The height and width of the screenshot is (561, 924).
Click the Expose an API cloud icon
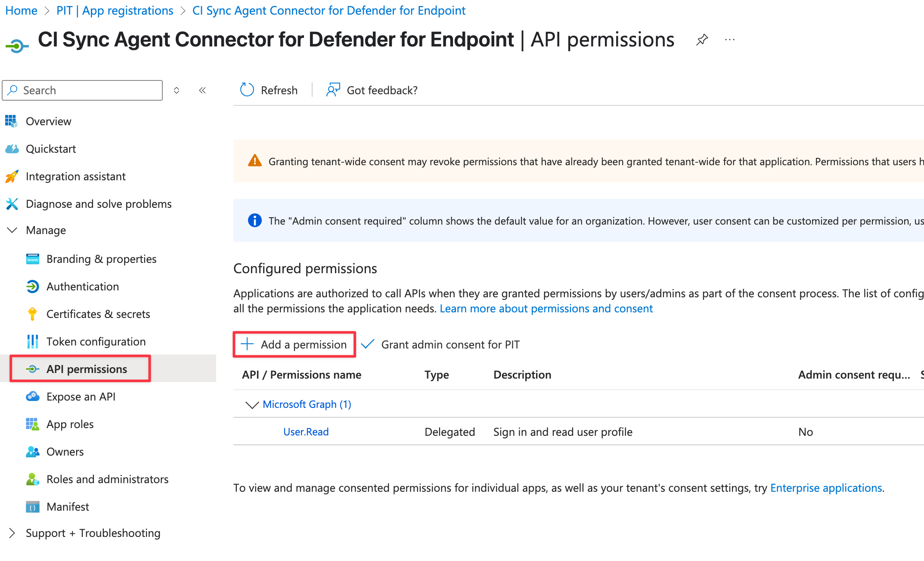point(33,397)
